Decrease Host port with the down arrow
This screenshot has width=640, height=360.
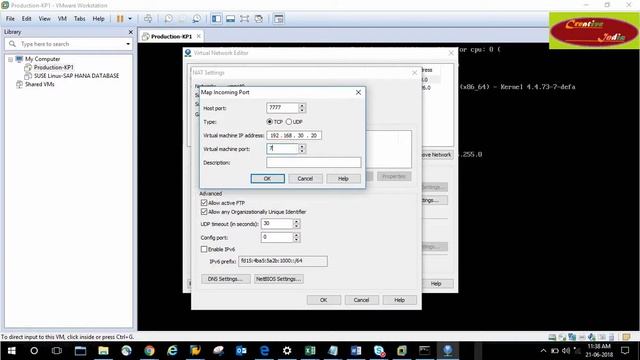302,111
